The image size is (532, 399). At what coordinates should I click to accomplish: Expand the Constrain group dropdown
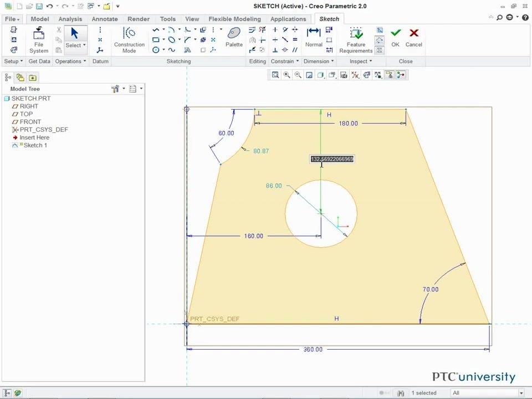tap(285, 62)
